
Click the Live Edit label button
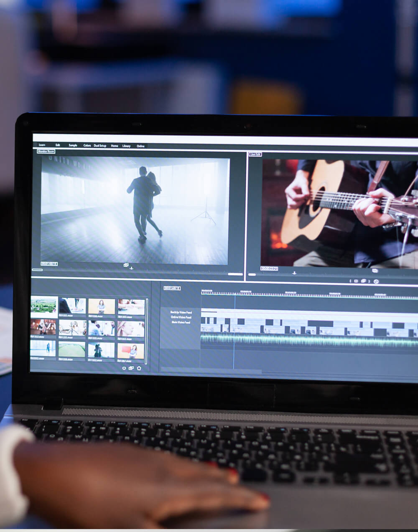[x=255, y=154]
